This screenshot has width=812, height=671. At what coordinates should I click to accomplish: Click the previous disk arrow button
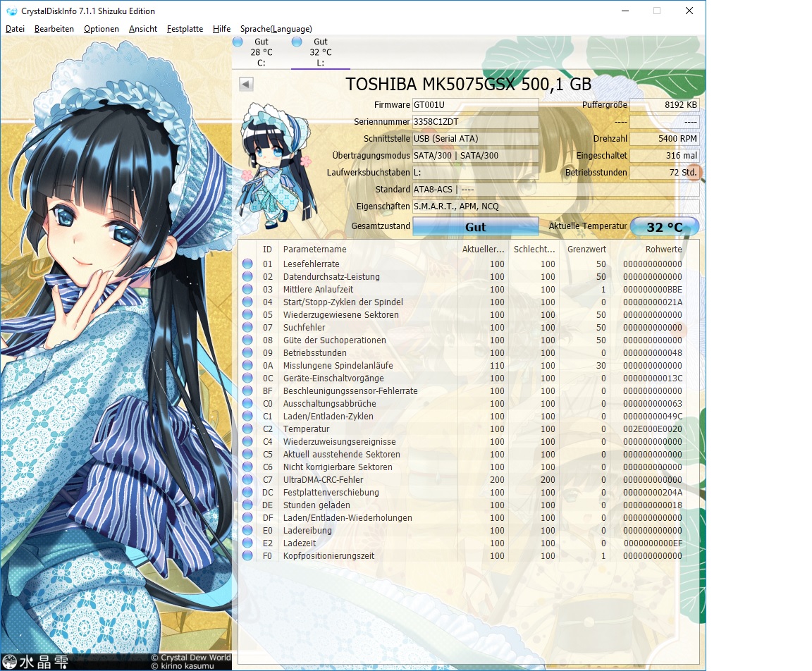pos(247,84)
